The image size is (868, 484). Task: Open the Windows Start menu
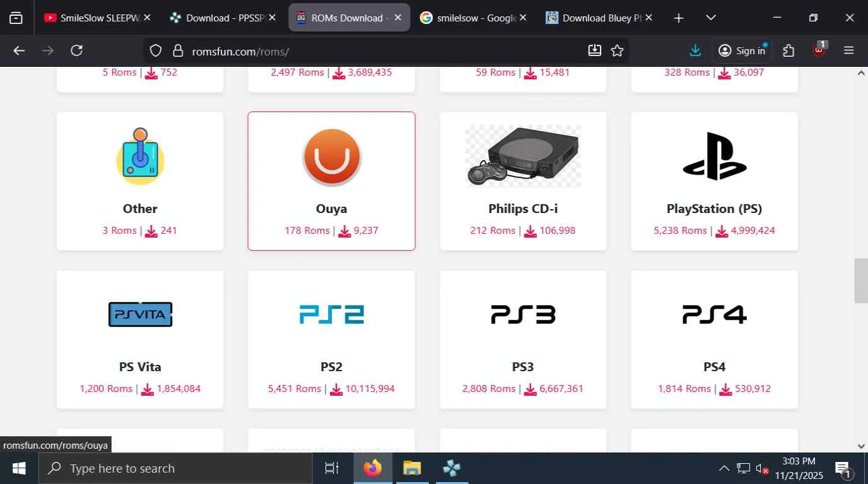coord(19,468)
